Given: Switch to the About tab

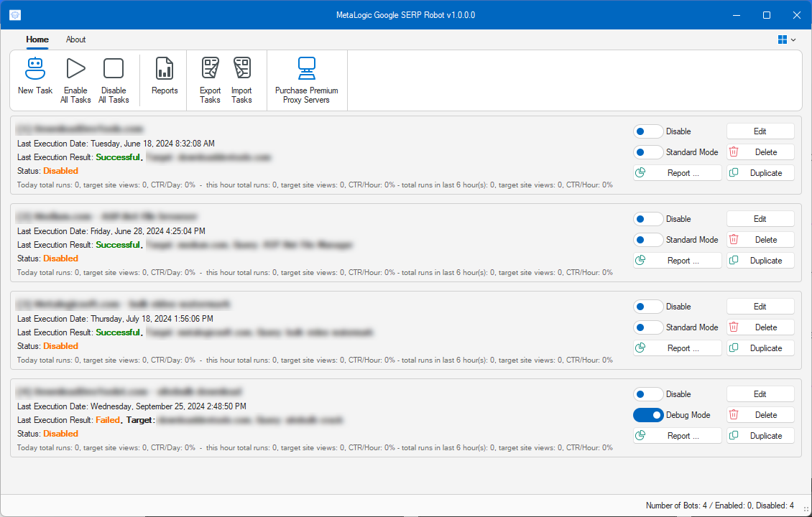Looking at the screenshot, I should [75, 39].
